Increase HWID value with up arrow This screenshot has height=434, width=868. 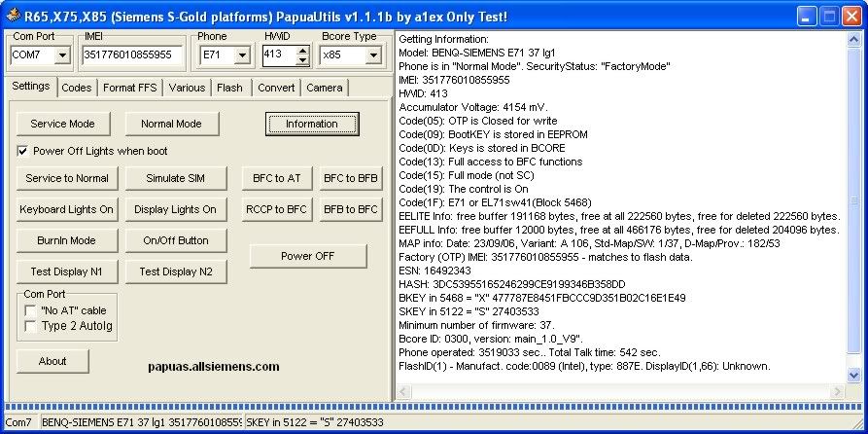click(x=302, y=51)
